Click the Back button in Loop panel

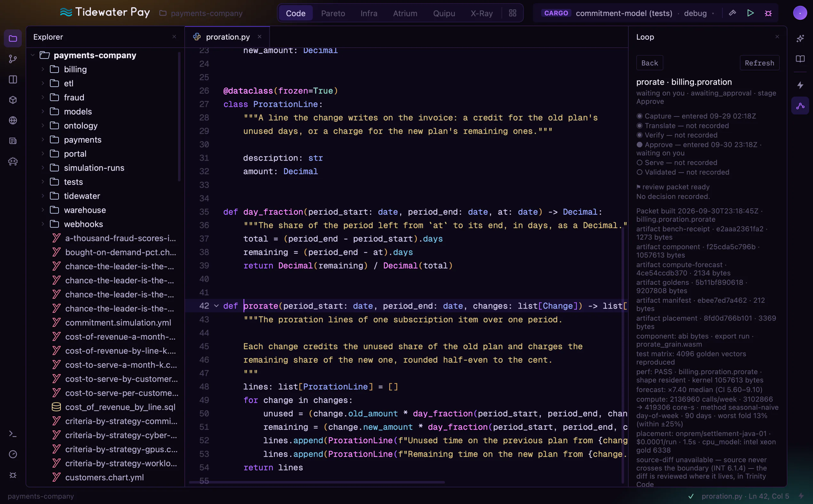click(649, 63)
